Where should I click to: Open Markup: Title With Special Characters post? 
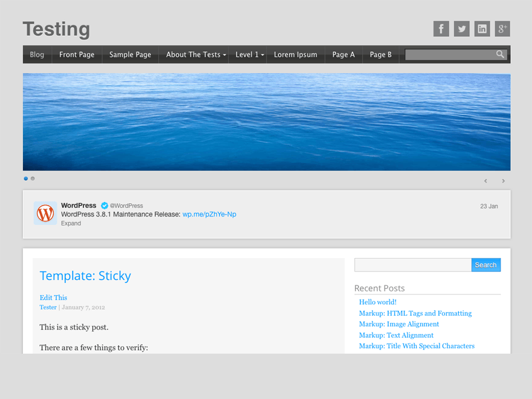click(x=417, y=346)
